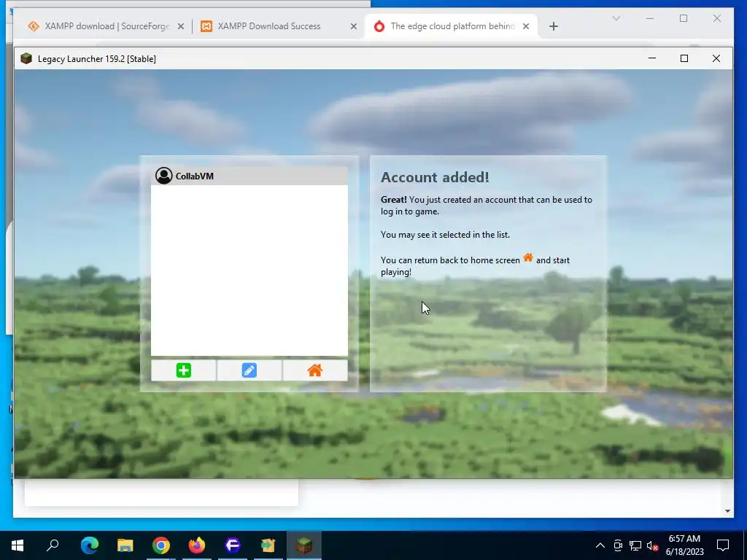
Task: Open network status tray icon
Action: 635,545
